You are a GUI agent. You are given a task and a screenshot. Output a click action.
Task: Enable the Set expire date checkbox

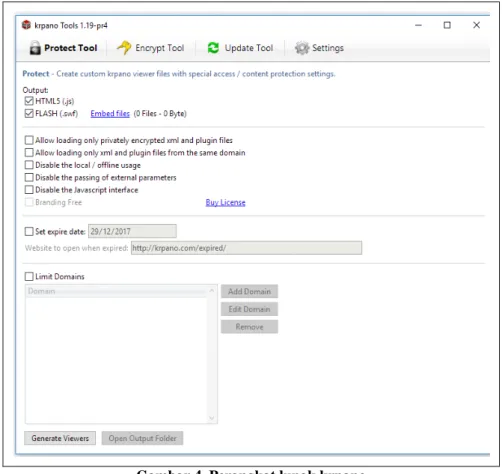[x=29, y=231]
